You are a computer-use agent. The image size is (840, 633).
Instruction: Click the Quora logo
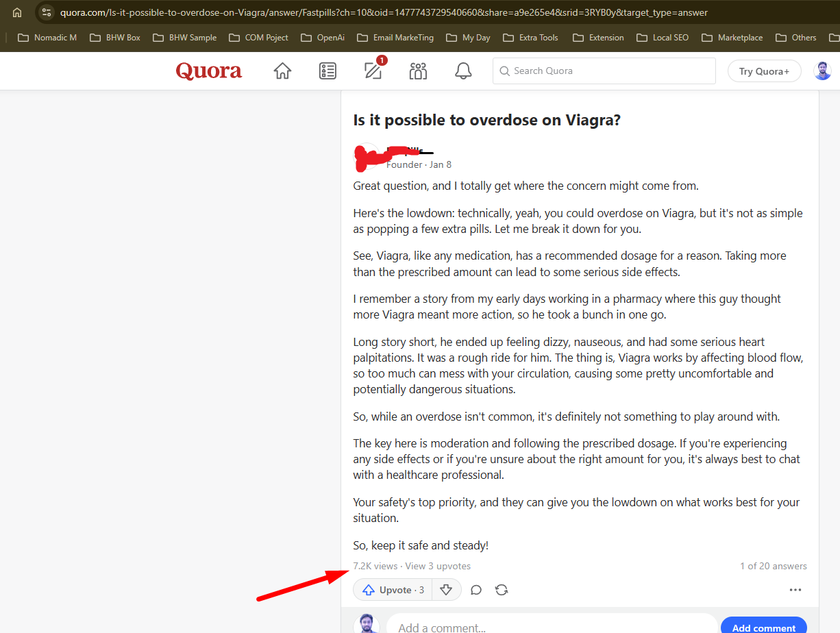point(209,71)
